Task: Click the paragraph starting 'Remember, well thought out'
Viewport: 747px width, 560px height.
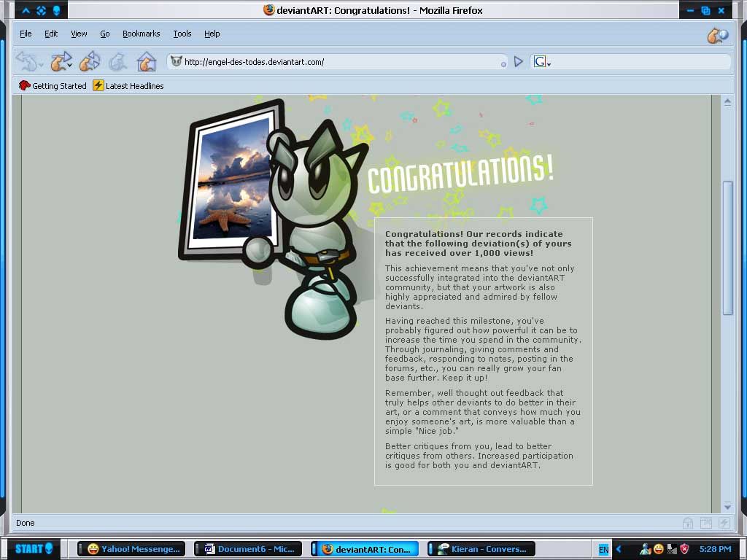Action: (x=483, y=412)
